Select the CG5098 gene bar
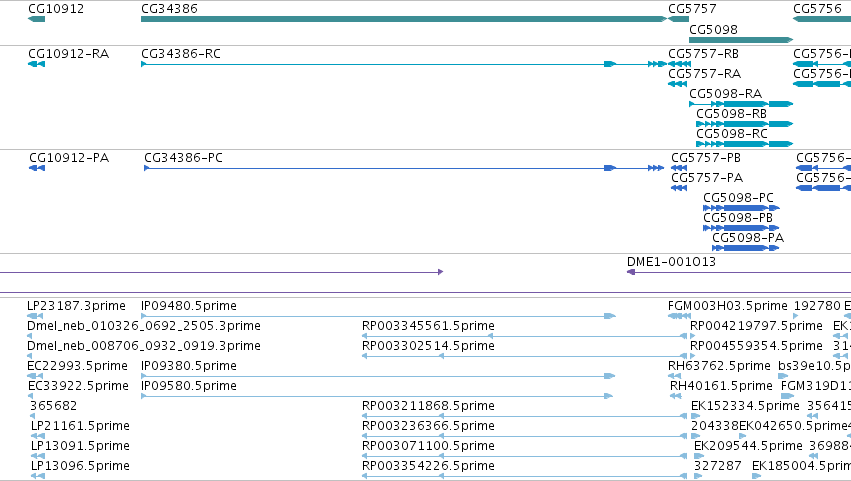The width and height of the screenshot is (851, 481). pyautogui.click(x=741, y=40)
